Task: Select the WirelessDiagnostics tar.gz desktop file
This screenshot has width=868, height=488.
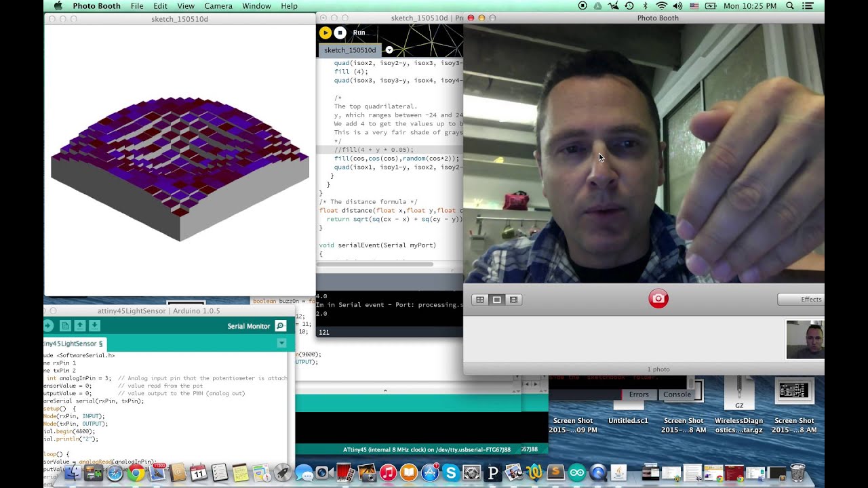Action: (738, 405)
